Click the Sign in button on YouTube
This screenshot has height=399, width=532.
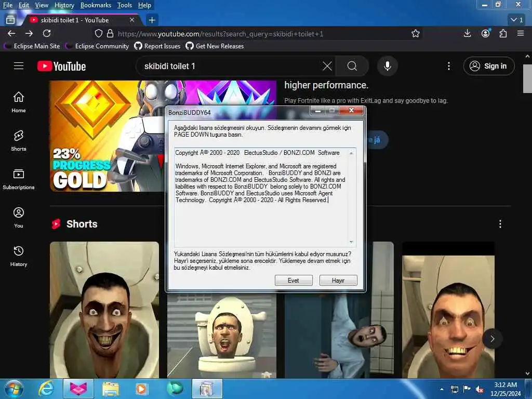point(489,66)
